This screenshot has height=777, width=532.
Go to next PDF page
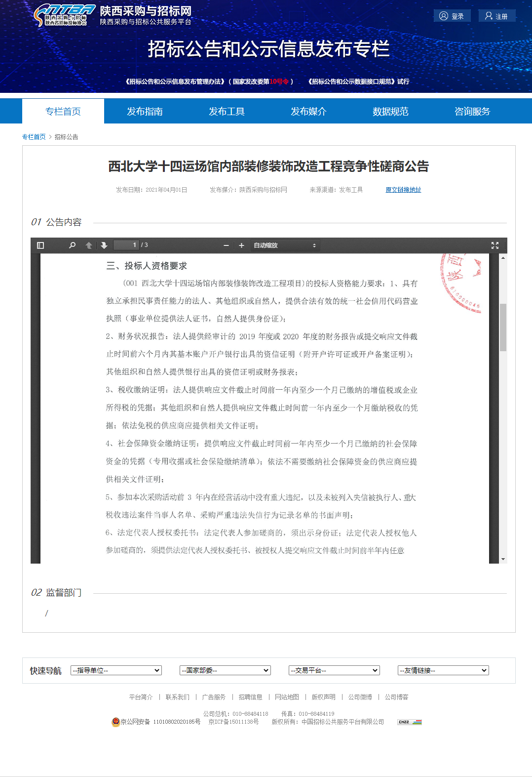coord(104,245)
